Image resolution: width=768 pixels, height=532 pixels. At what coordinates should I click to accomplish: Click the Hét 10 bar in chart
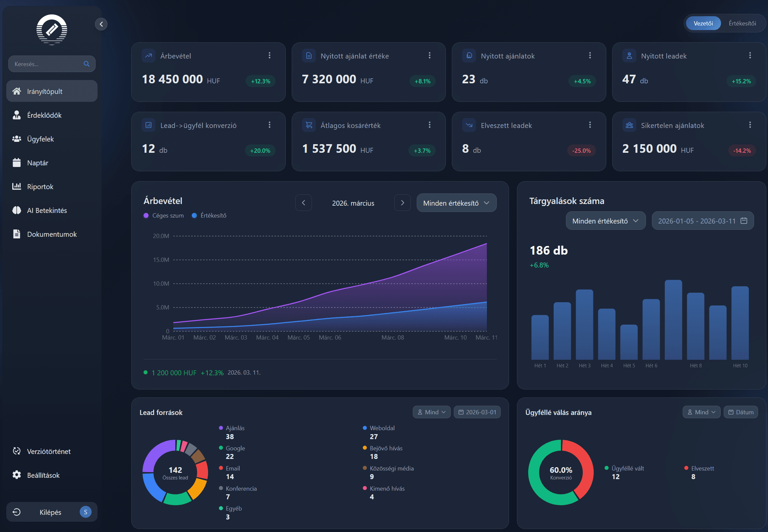[740, 323]
